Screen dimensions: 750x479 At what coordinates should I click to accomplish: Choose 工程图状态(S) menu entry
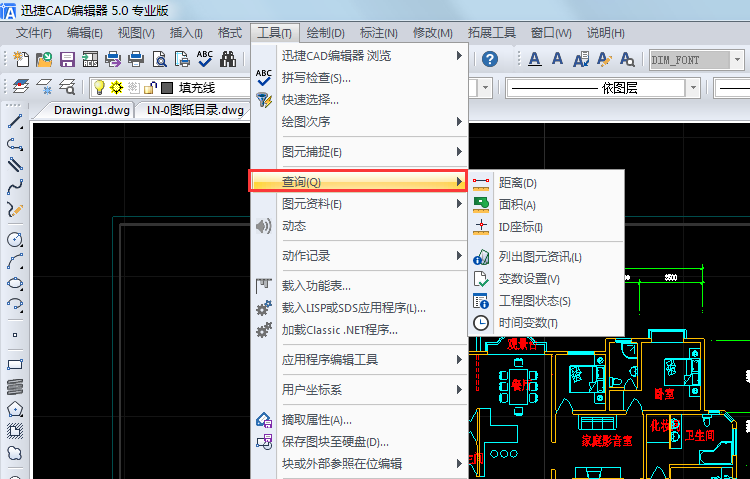546,301
